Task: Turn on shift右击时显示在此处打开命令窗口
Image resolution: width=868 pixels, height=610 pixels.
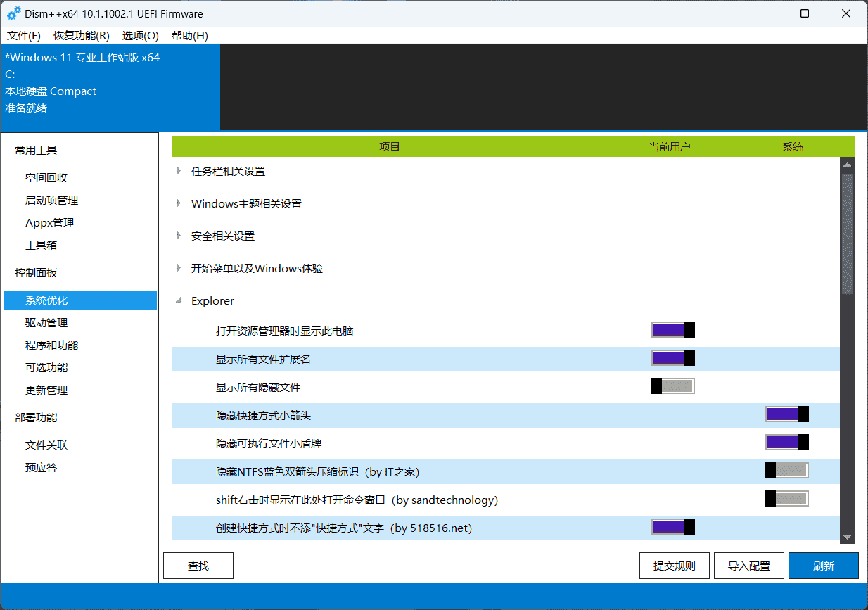Action: 786,498
